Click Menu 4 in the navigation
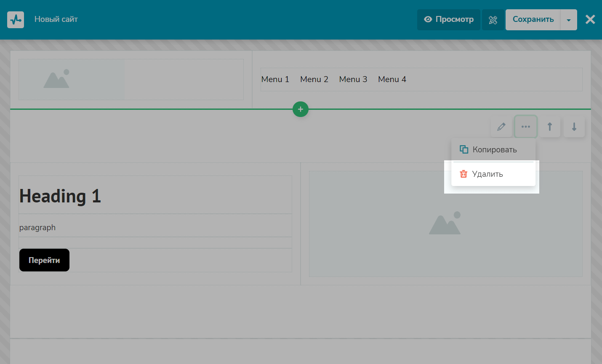The width and height of the screenshot is (602, 364). 392,79
